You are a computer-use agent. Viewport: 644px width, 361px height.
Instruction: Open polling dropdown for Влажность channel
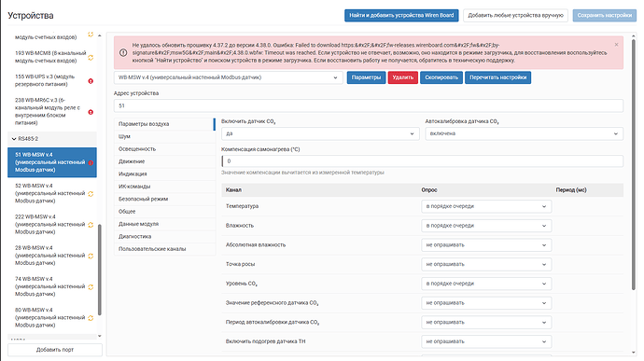point(486,226)
